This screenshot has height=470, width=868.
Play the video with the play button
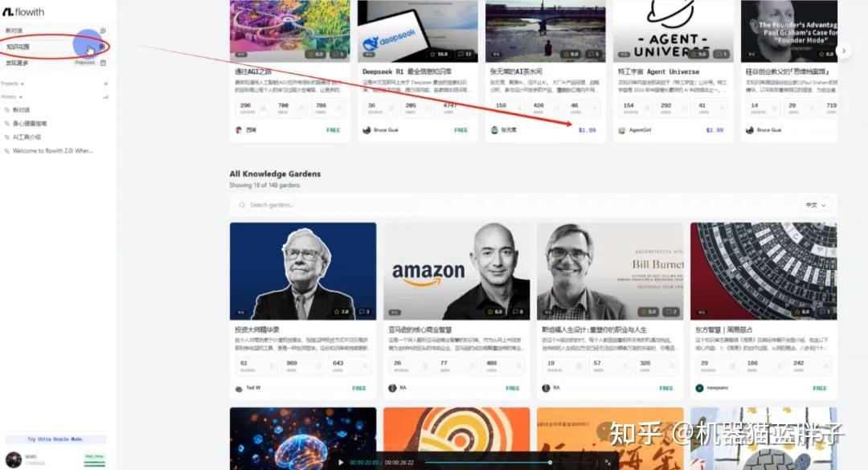(x=341, y=462)
